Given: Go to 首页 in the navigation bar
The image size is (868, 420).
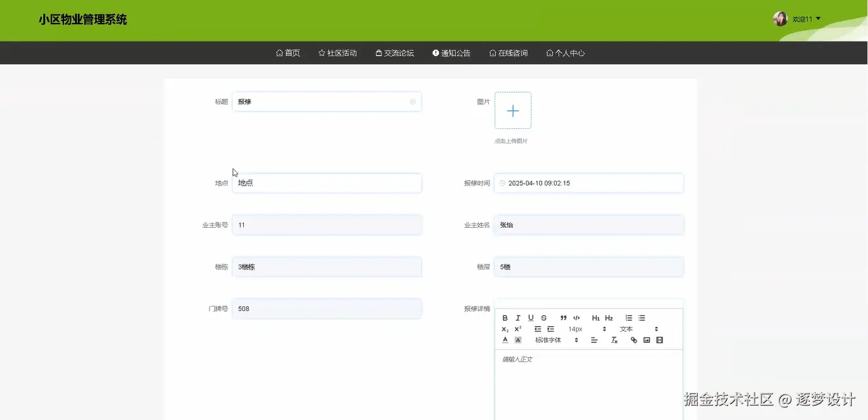Looking at the screenshot, I should [x=288, y=53].
